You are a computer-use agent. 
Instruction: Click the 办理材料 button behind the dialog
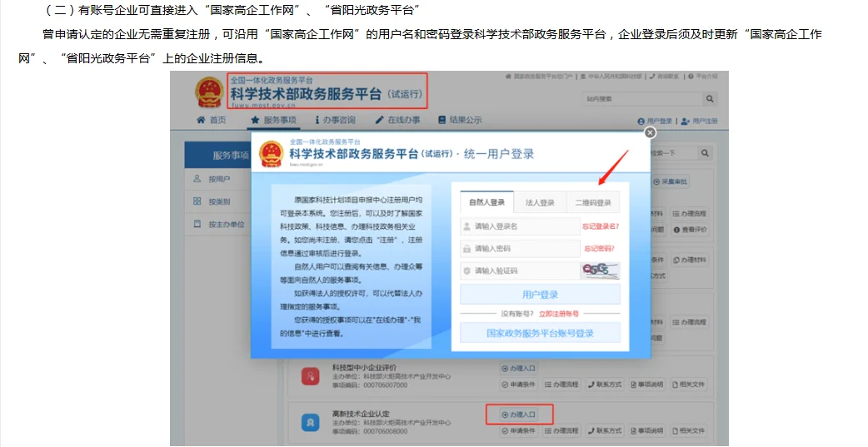pos(689,260)
